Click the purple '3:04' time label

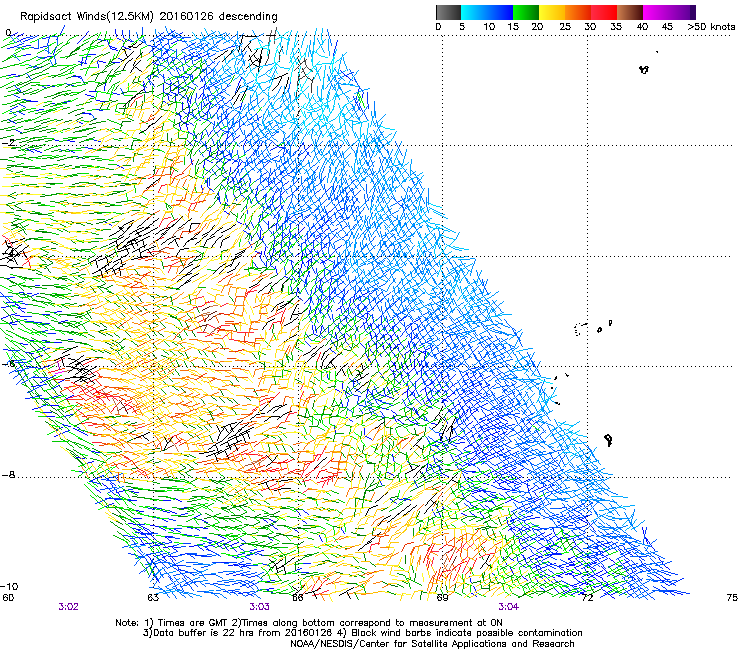(508, 607)
